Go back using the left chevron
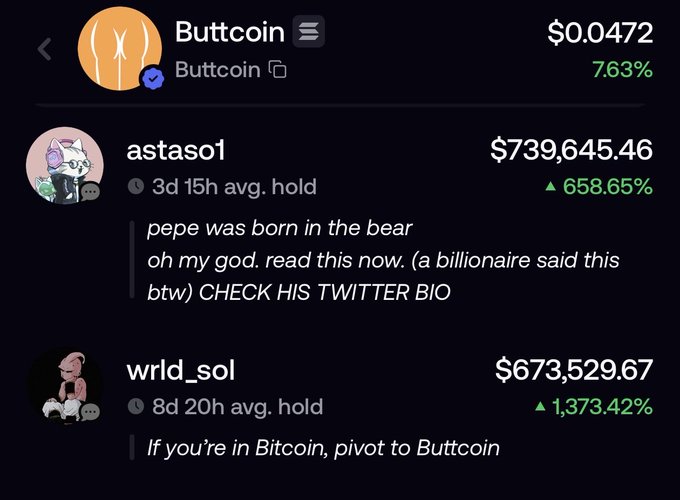Image resolution: width=680 pixels, height=500 pixels. click(x=43, y=49)
